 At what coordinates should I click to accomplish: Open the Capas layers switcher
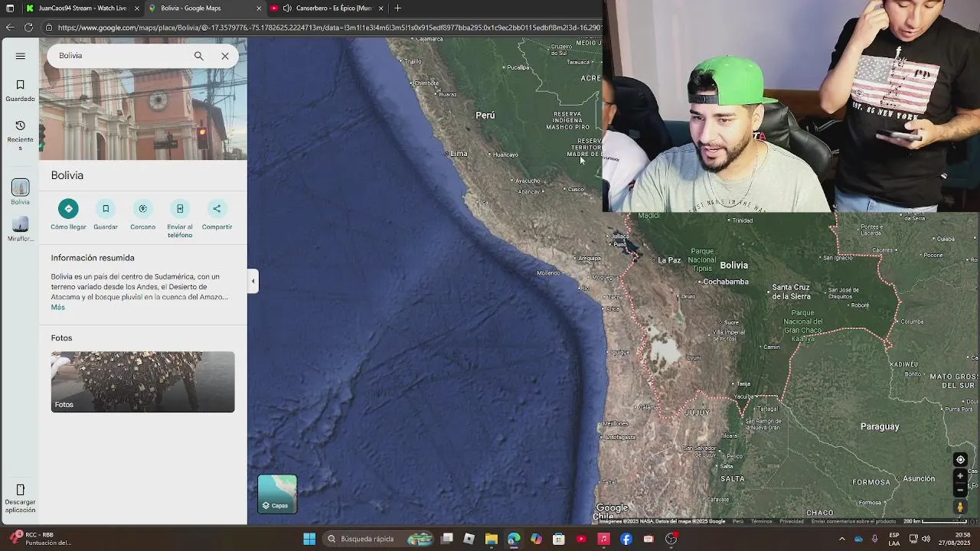277,494
